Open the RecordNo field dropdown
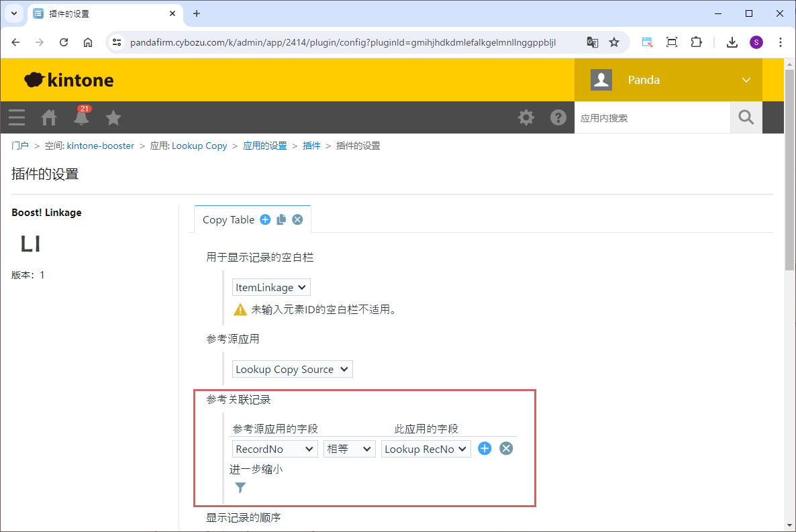The width and height of the screenshot is (796, 532). click(x=275, y=449)
